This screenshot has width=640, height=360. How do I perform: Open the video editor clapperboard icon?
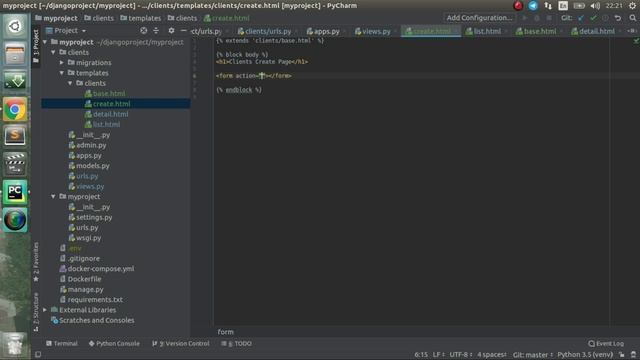tap(15, 164)
